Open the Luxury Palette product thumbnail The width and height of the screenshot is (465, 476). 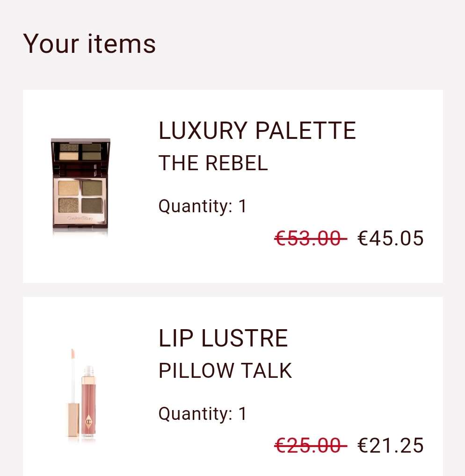(80, 186)
